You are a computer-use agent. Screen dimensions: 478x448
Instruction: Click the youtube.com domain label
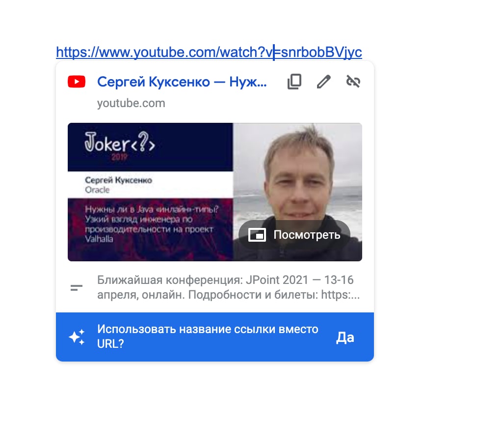click(x=131, y=103)
